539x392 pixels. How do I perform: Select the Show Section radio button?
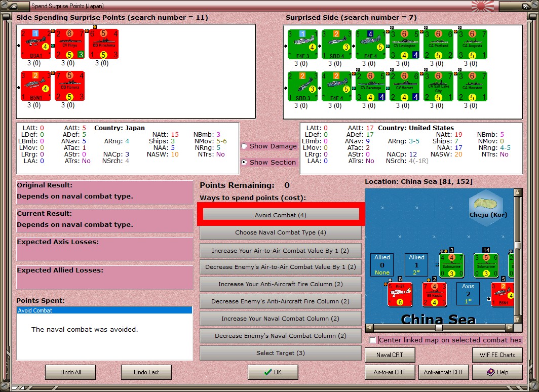coord(244,162)
